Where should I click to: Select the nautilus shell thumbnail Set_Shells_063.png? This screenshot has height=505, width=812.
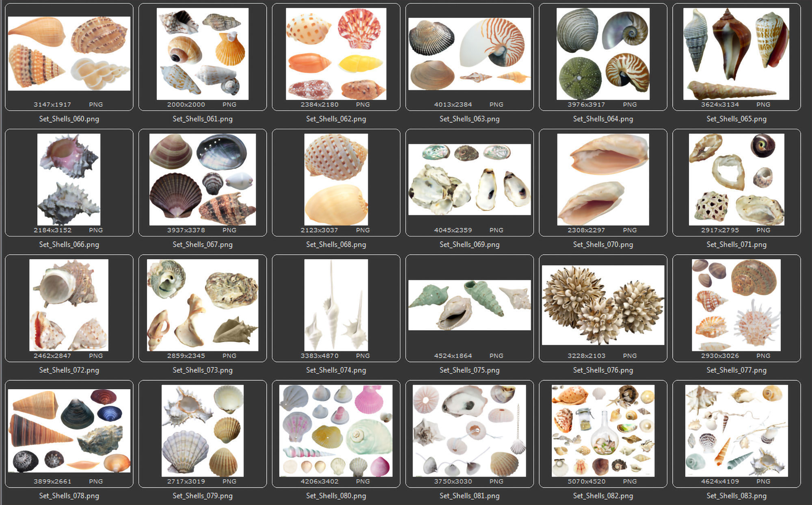coord(469,55)
